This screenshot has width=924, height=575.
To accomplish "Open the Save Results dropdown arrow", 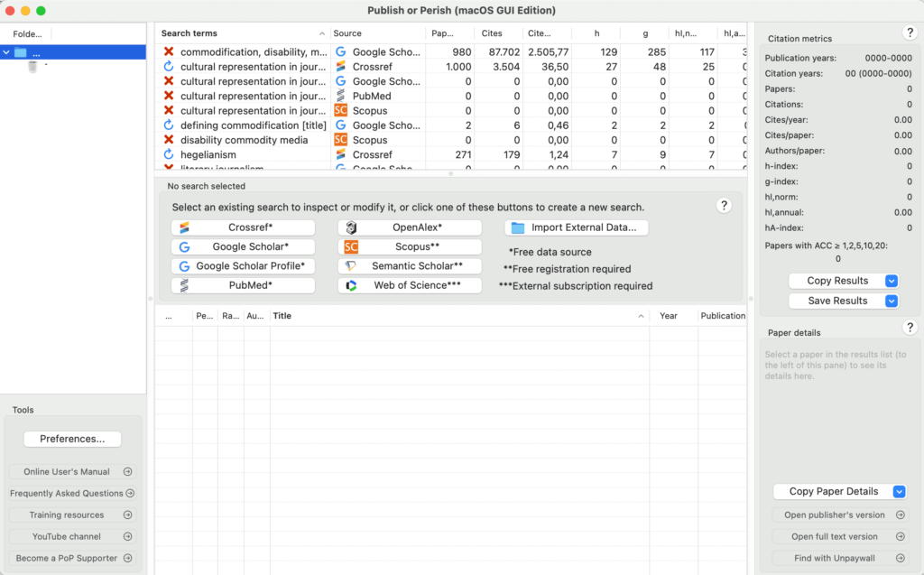I will pyautogui.click(x=892, y=301).
